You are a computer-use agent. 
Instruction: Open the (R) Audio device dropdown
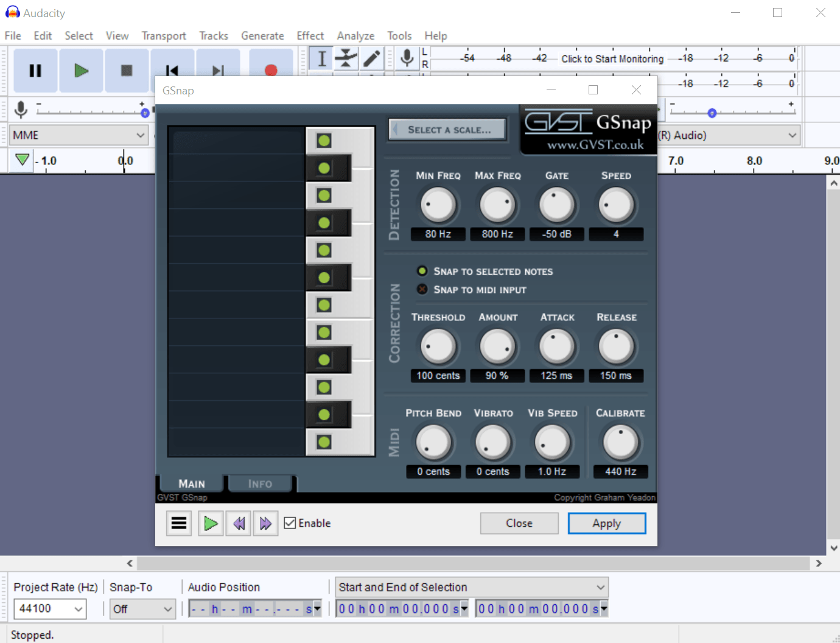click(x=729, y=135)
